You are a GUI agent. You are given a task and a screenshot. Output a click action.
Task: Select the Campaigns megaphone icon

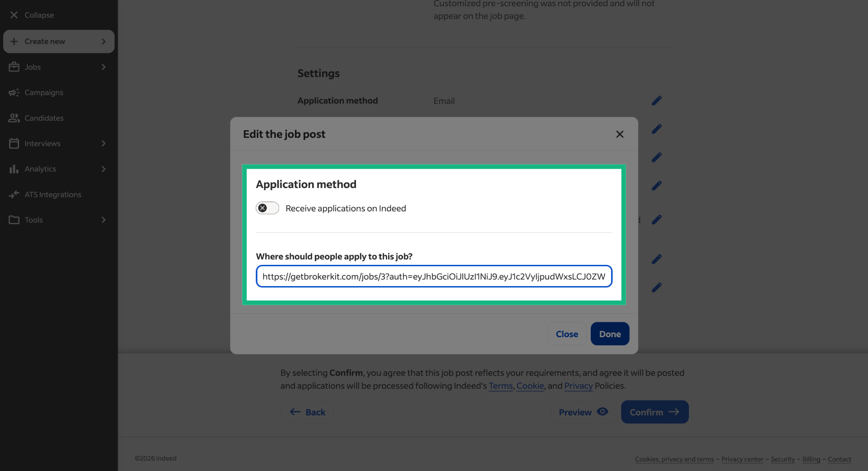coord(14,92)
